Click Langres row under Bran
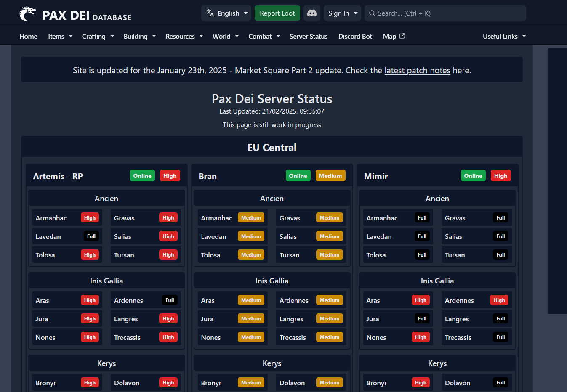 pos(311,319)
